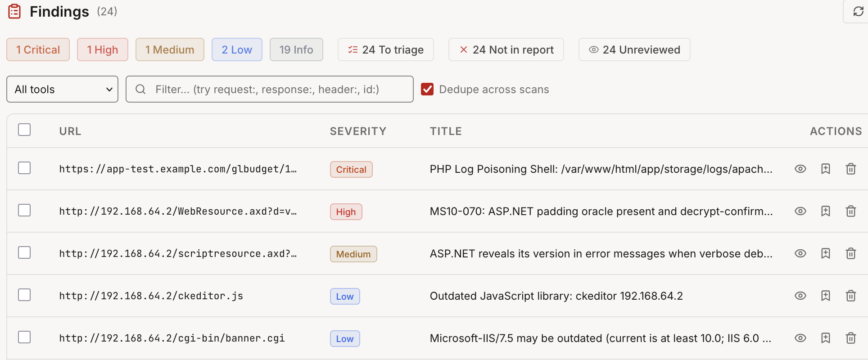This screenshot has width=868, height=360.
Task: Filter by 1 Critical severity
Action: pyautogui.click(x=38, y=49)
